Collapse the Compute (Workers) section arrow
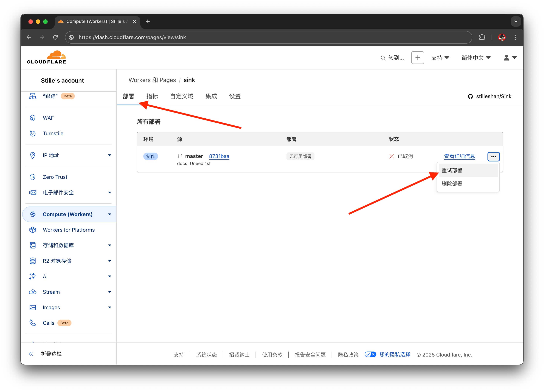The width and height of the screenshot is (544, 392). coord(110,214)
